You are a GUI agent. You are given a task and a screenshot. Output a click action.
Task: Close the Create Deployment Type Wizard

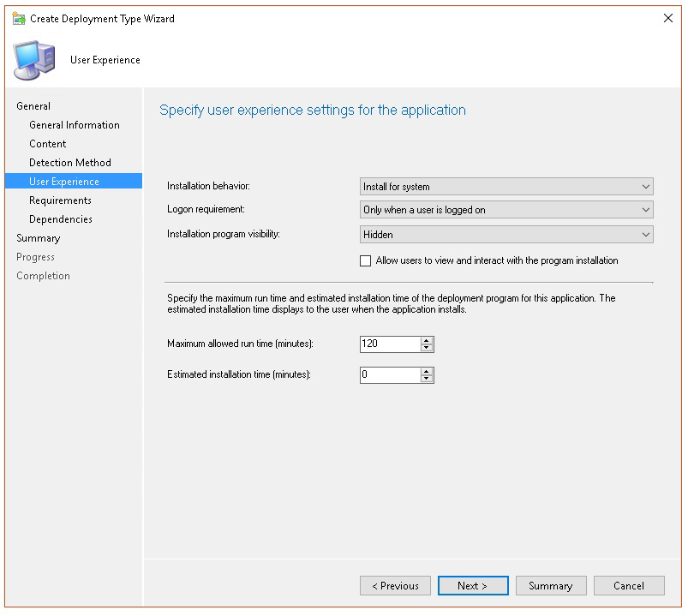pos(668,18)
